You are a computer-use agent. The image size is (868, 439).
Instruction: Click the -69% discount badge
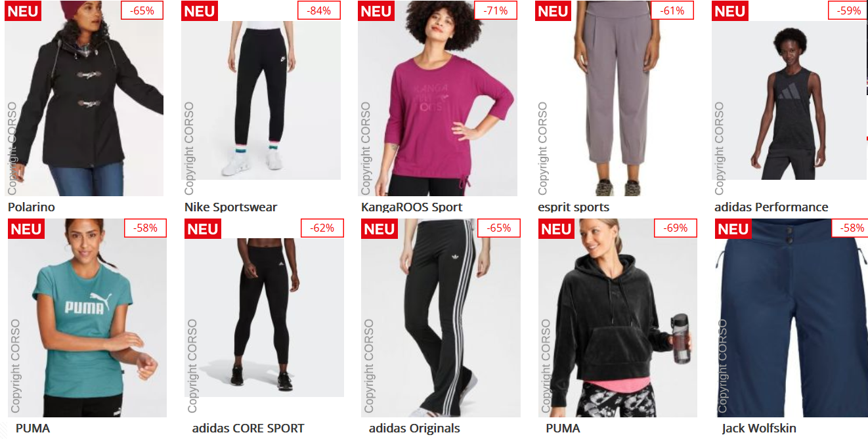click(x=676, y=228)
